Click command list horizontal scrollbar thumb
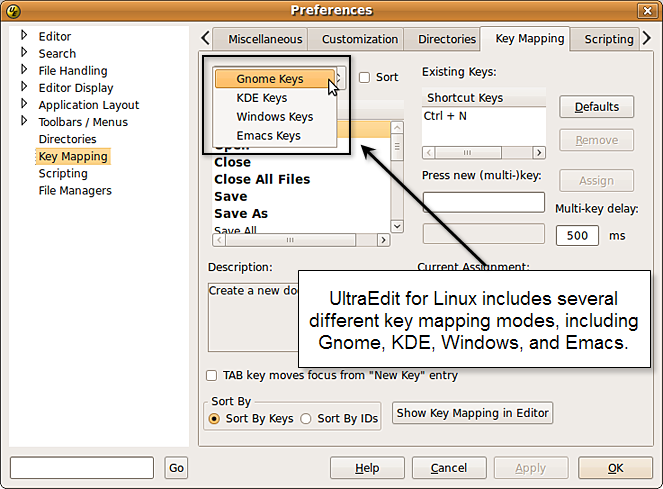This screenshot has height=489, width=663. click(290, 240)
